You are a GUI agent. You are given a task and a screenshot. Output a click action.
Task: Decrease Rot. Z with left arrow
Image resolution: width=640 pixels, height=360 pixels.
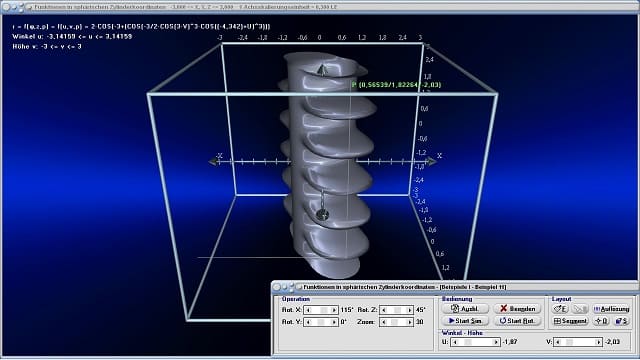click(384, 310)
